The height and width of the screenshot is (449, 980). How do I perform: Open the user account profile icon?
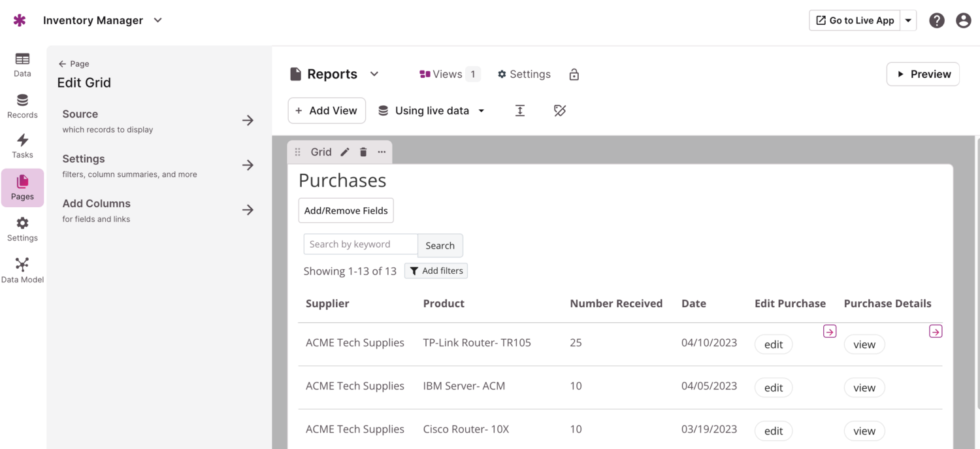pyautogui.click(x=963, y=20)
